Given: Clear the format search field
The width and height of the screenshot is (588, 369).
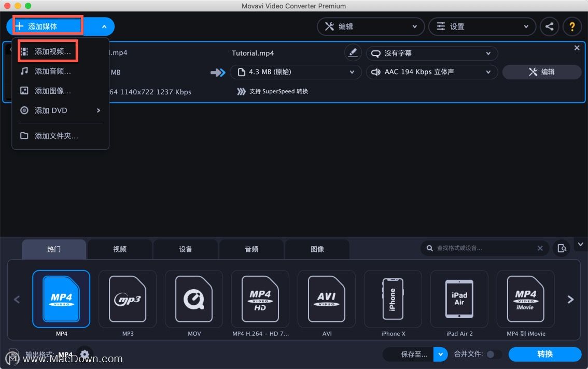Looking at the screenshot, I should tap(540, 248).
